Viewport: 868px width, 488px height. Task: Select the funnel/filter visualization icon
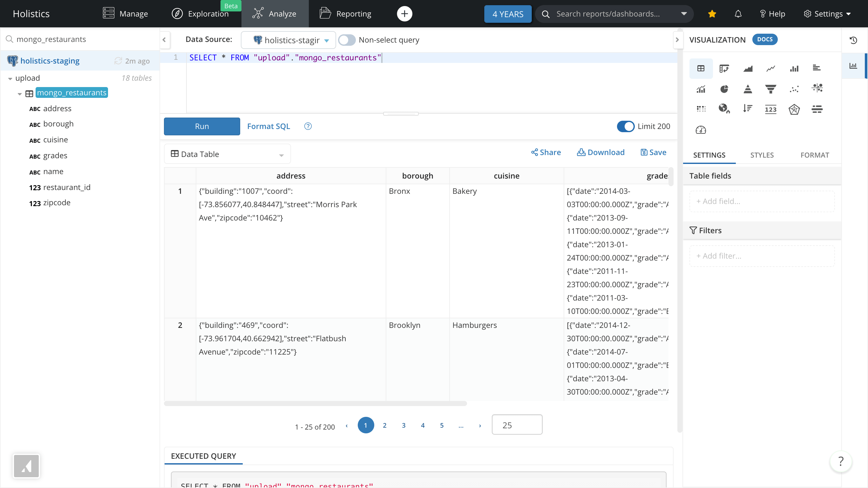[x=771, y=88]
